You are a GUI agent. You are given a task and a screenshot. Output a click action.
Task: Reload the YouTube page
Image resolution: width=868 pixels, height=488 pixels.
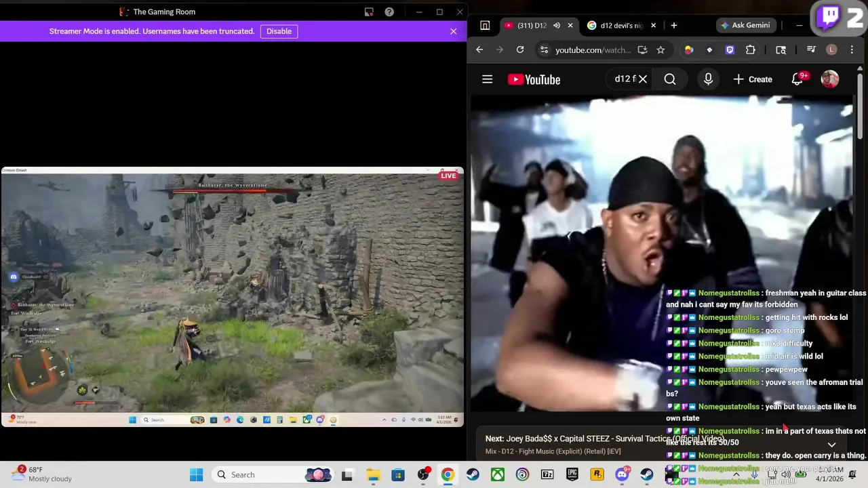pos(520,49)
